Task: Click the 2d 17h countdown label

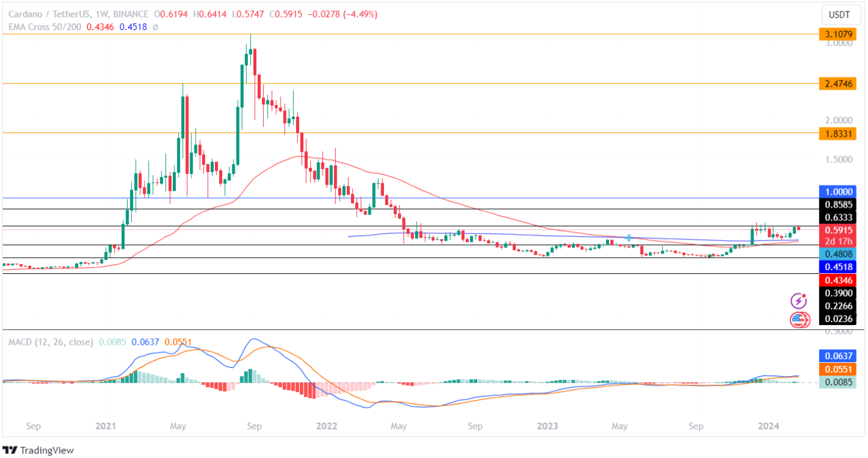Action: coord(838,241)
